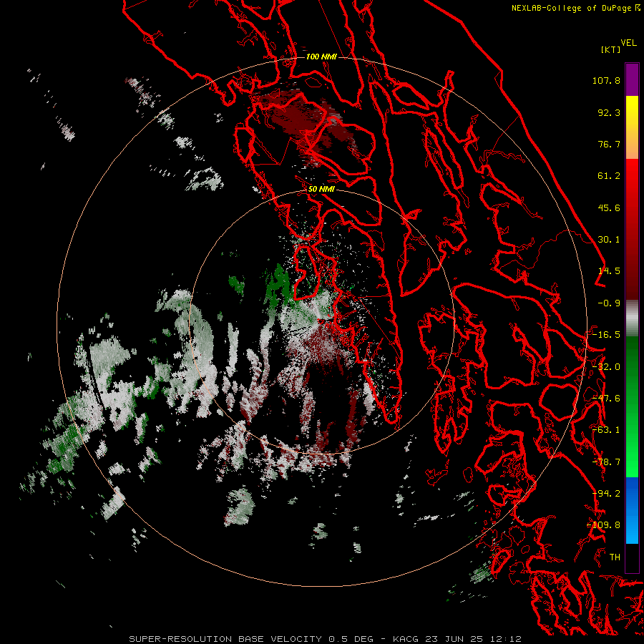Viewport: 644px width, 644px height.
Task: Click the 76.7 velocity scale value
Action: tap(609, 144)
